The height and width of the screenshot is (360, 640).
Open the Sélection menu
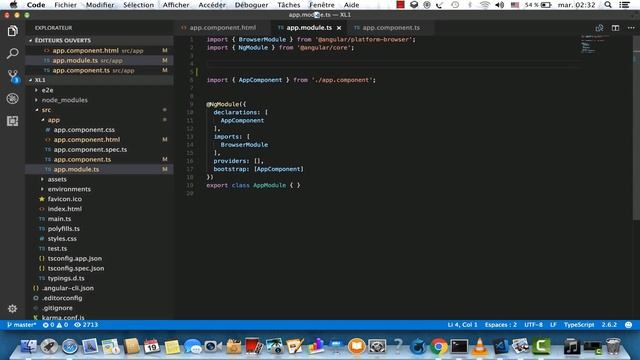(138, 5)
